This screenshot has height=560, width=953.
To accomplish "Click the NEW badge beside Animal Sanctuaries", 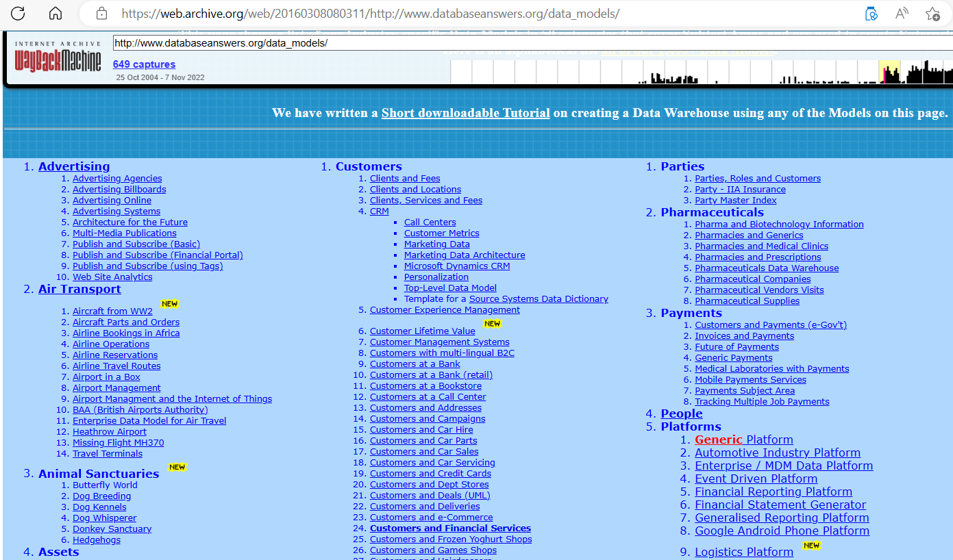I will coord(175,468).
